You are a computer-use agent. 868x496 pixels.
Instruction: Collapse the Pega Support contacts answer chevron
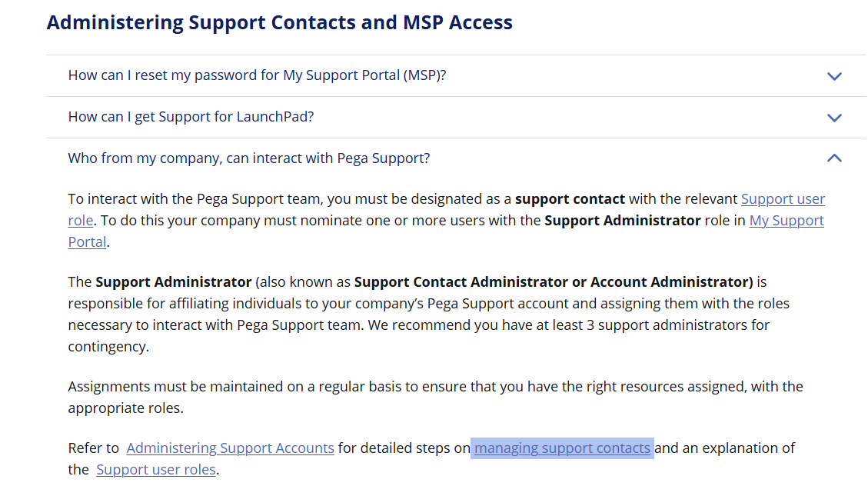[834, 158]
